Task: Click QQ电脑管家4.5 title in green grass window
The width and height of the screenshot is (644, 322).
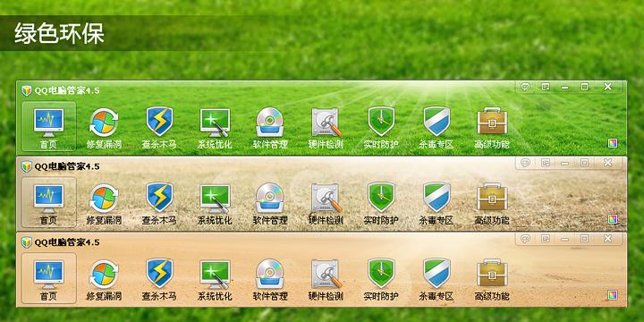Action: [66, 90]
